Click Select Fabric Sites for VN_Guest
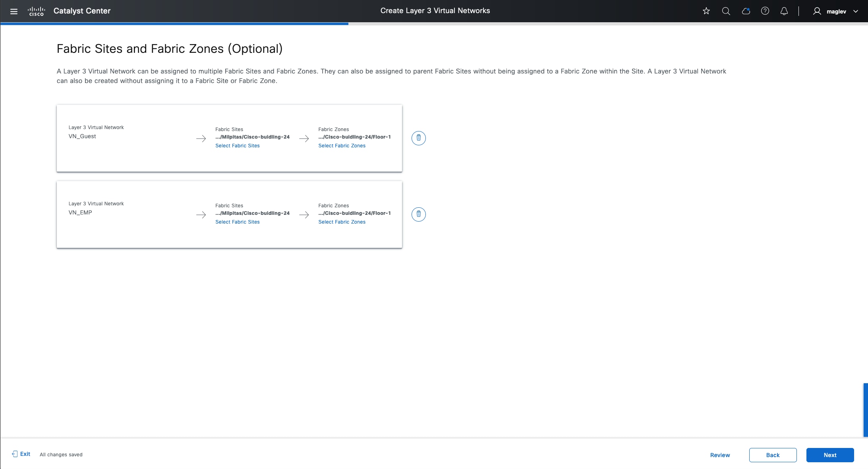Screen dimensions: 868x469 click(x=237, y=146)
